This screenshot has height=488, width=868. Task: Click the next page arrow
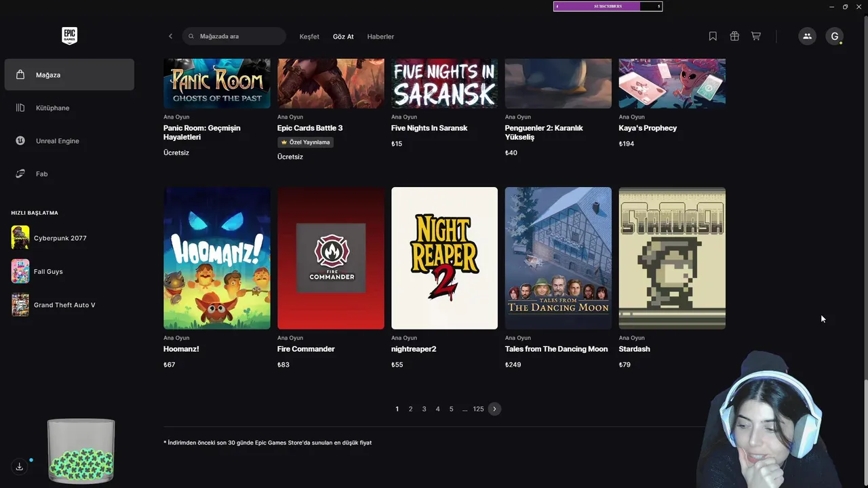click(x=494, y=409)
